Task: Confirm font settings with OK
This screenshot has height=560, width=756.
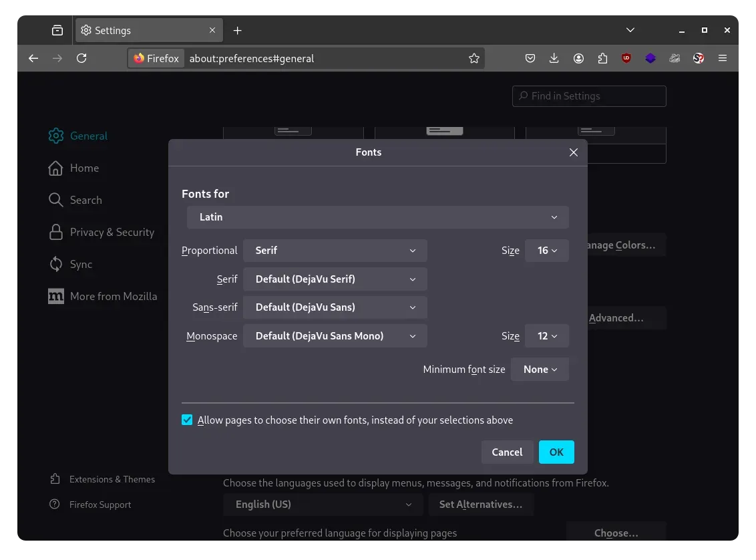Action: pos(556,452)
